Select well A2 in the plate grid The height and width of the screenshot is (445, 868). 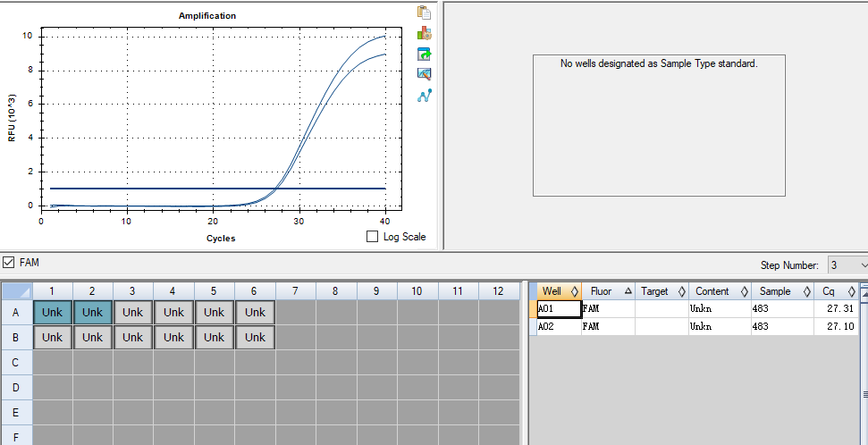tap(92, 312)
